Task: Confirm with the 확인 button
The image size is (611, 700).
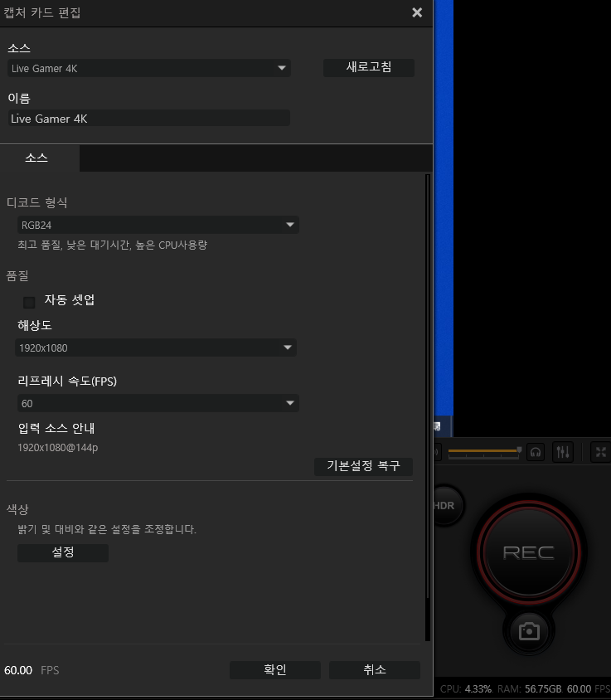Action: click(x=275, y=669)
